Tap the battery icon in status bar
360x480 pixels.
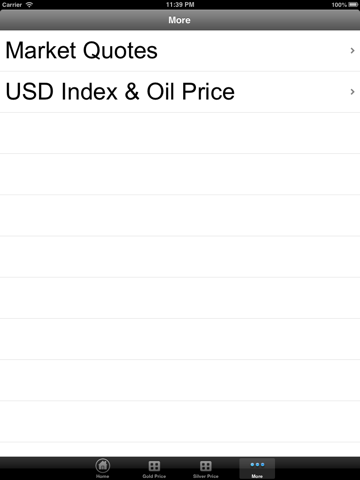pyautogui.click(x=353, y=5)
